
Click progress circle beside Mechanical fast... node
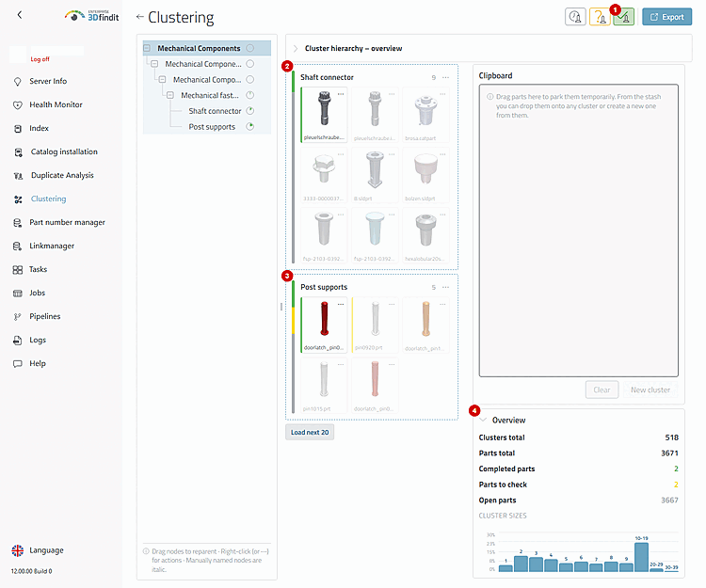249,95
